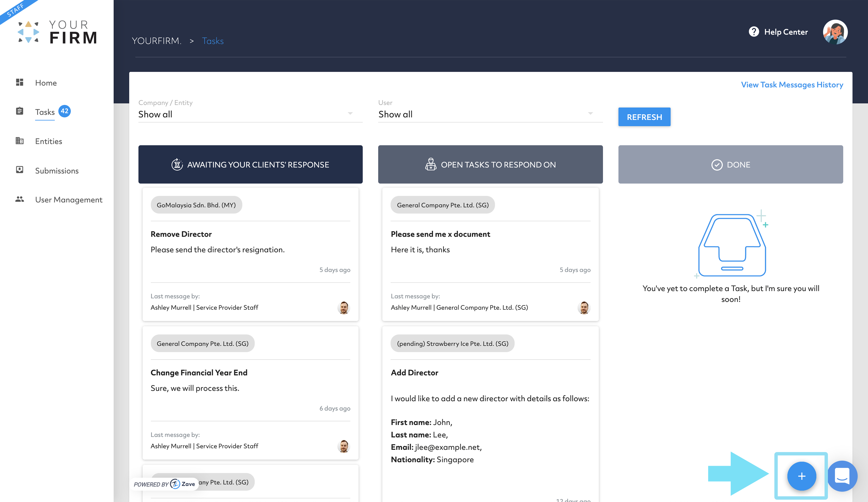This screenshot has height=502, width=868.
Task: Click avatar on Remove Director card
Action: [343, 307]
